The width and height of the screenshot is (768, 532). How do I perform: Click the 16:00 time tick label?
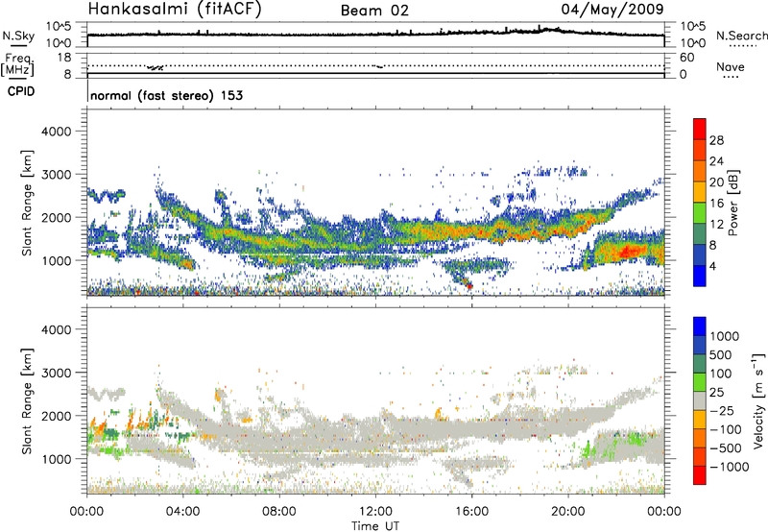click(x=472, y=512)
